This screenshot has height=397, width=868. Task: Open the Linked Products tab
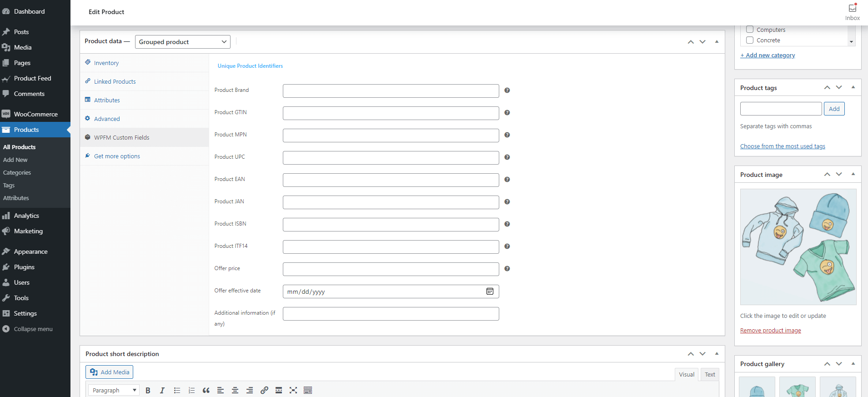click(x=145, y=81)
